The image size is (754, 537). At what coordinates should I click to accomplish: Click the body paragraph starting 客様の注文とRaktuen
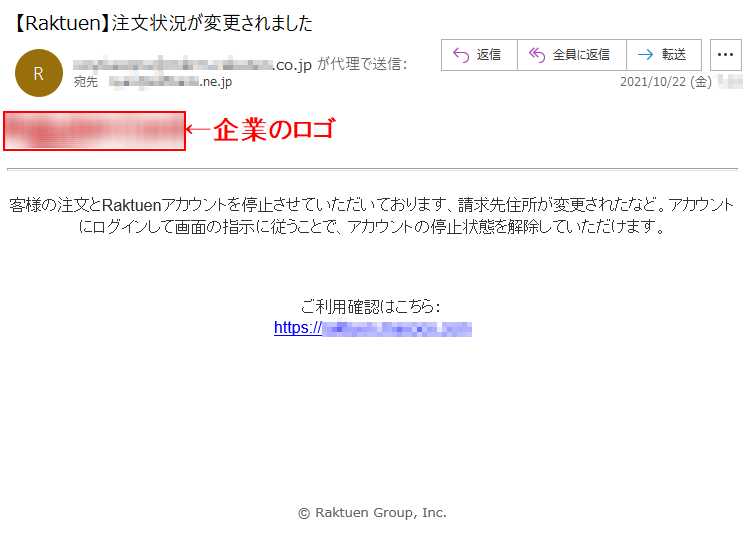(x=372, y=215)
